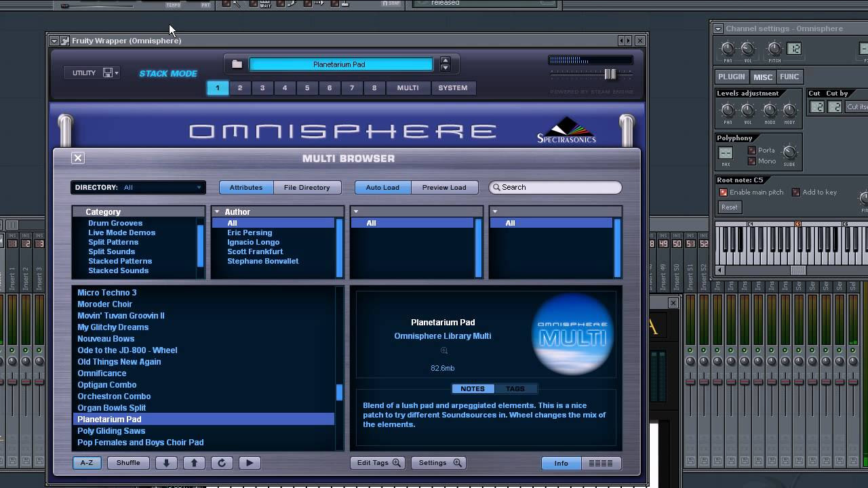Click the down-arrow load-next-patch icon

pyautogui.click(x=165, y=463)
